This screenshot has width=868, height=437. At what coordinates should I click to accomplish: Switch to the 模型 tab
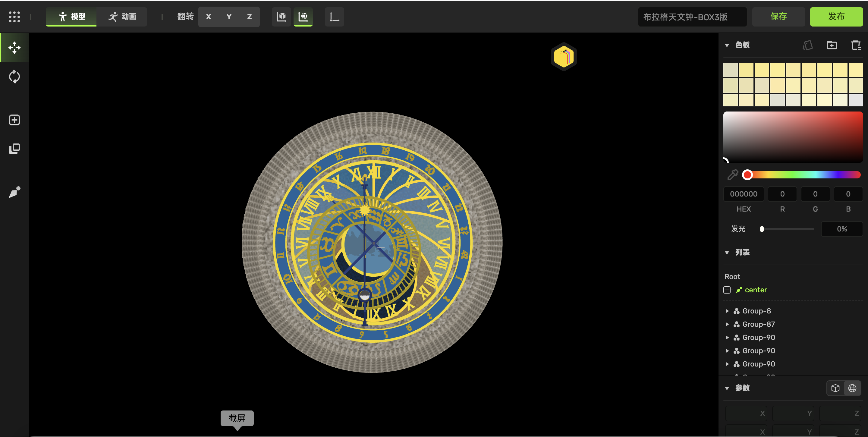pos(71,17)
